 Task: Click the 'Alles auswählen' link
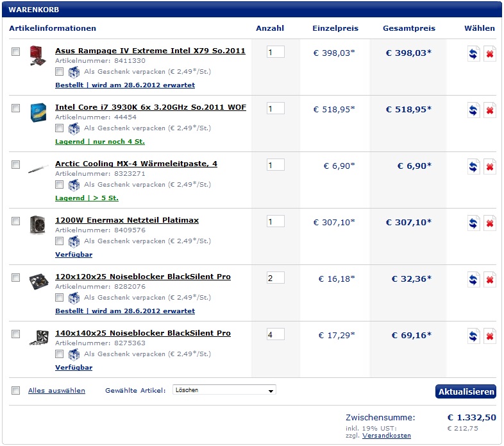(56, 390)
